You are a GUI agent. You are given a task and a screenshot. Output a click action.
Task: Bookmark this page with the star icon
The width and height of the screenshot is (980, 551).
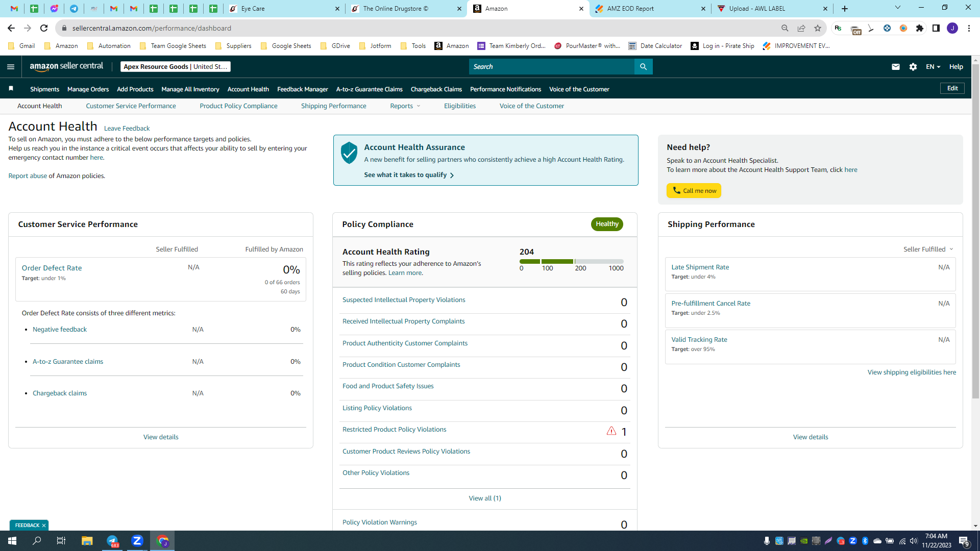(818, 28)
